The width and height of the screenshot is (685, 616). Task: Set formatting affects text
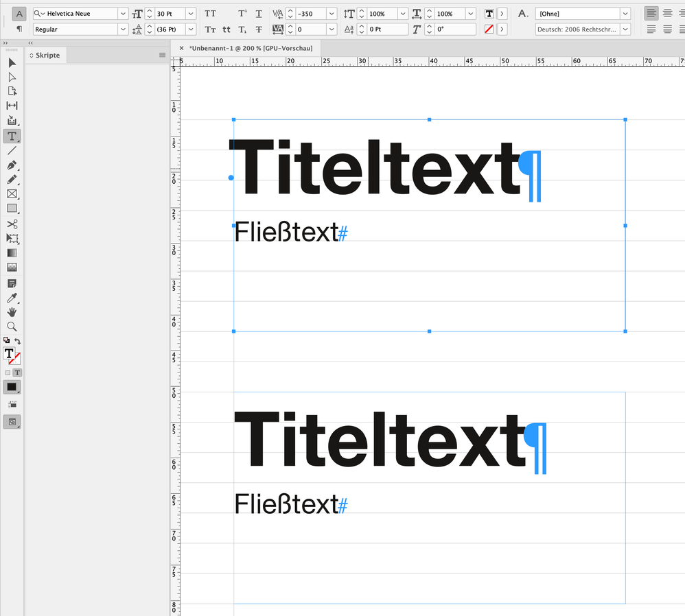17,373
